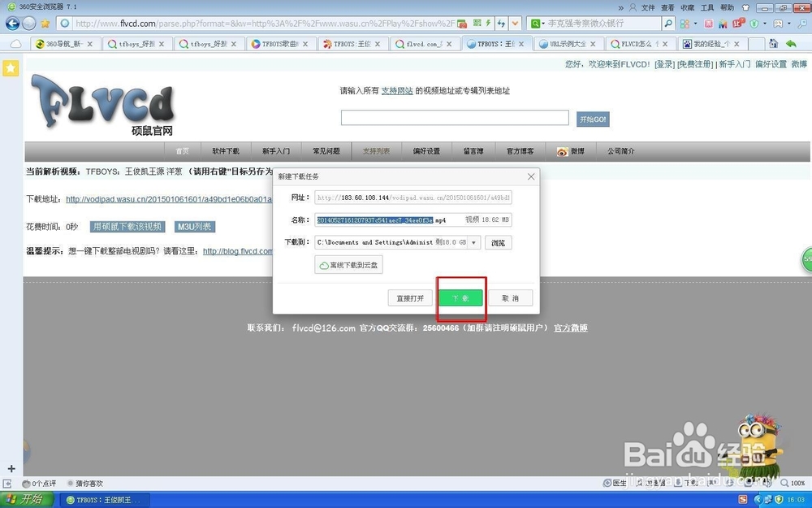The height and width of the screenshot is (508, 812).
Task: Click the 医生 browser doctor icon
Action: 615,483
